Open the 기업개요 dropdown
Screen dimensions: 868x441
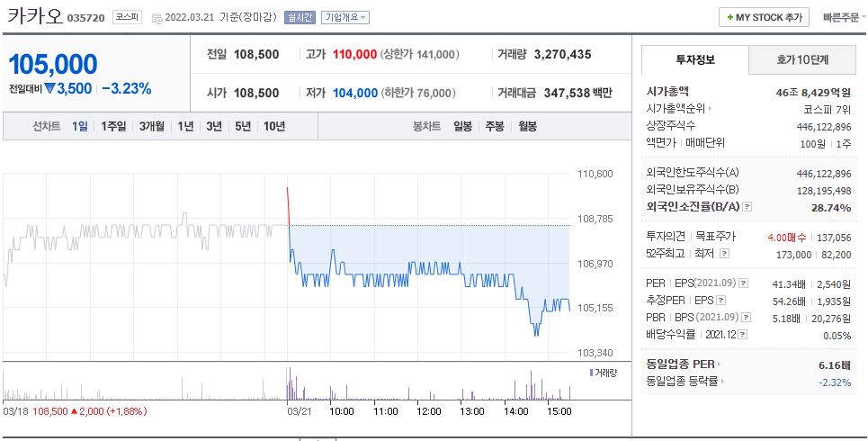(x=345, y=18)
